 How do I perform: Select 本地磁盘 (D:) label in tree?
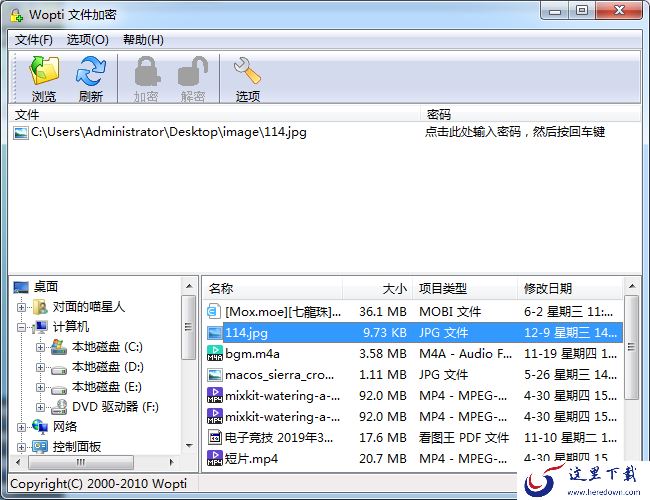tap(108, 367)
